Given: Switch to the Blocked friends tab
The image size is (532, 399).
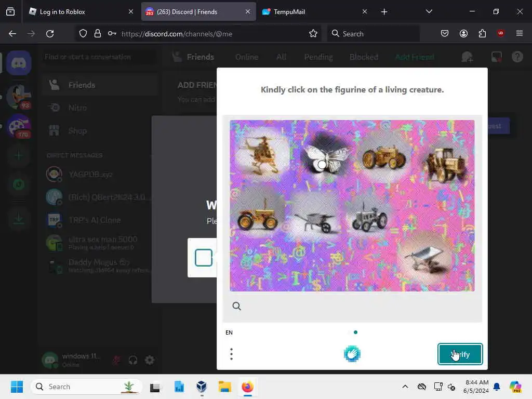Looking at the screenshot, I should pos(364,57).
